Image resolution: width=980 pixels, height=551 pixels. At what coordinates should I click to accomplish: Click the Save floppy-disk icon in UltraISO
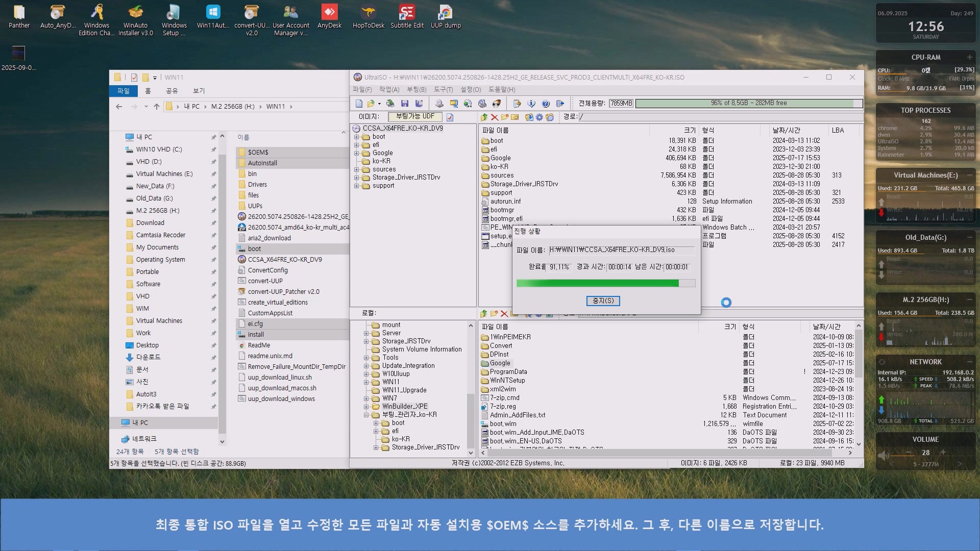[x=405, y=104]
